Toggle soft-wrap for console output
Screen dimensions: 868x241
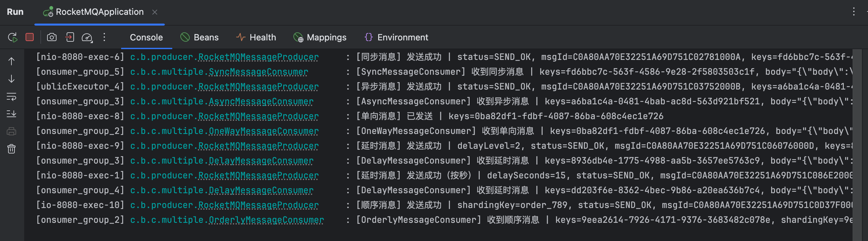pos(11,96)
